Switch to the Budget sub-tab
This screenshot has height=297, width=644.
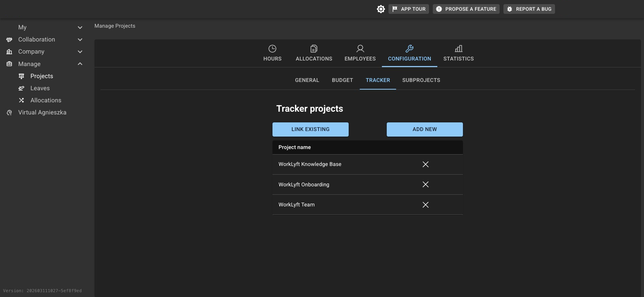coord(342,80)
